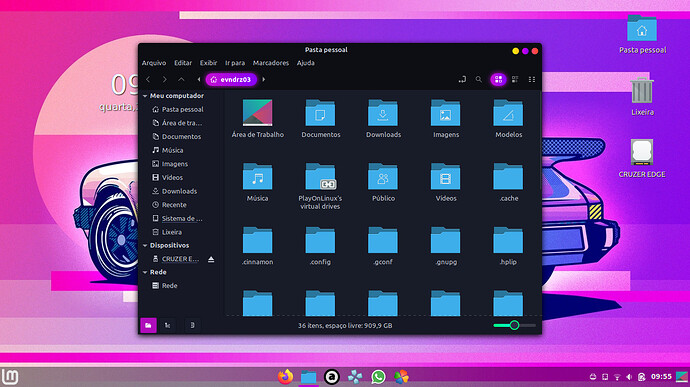The width and height of the screenshot is (690, 387).
Task: Open the Exibir menu
Action: pyautogui.click(x=209, y=63)
